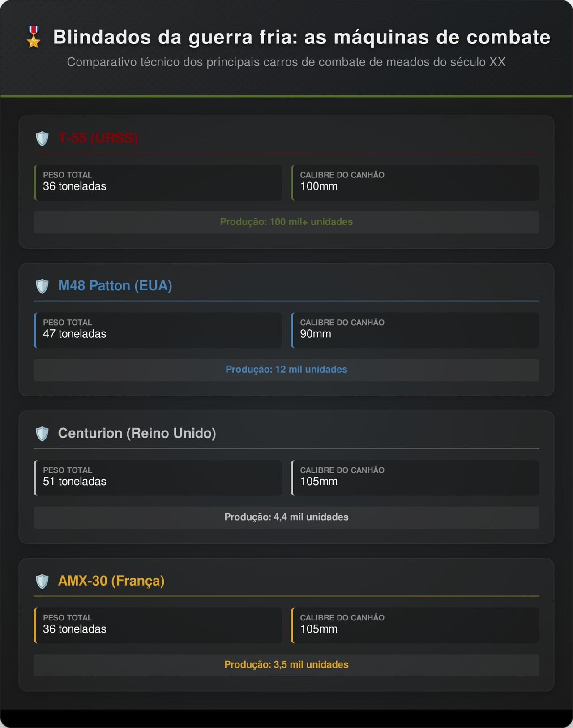
Task: Click the shield icon beside Centurion heading
Action: [42, 434]
